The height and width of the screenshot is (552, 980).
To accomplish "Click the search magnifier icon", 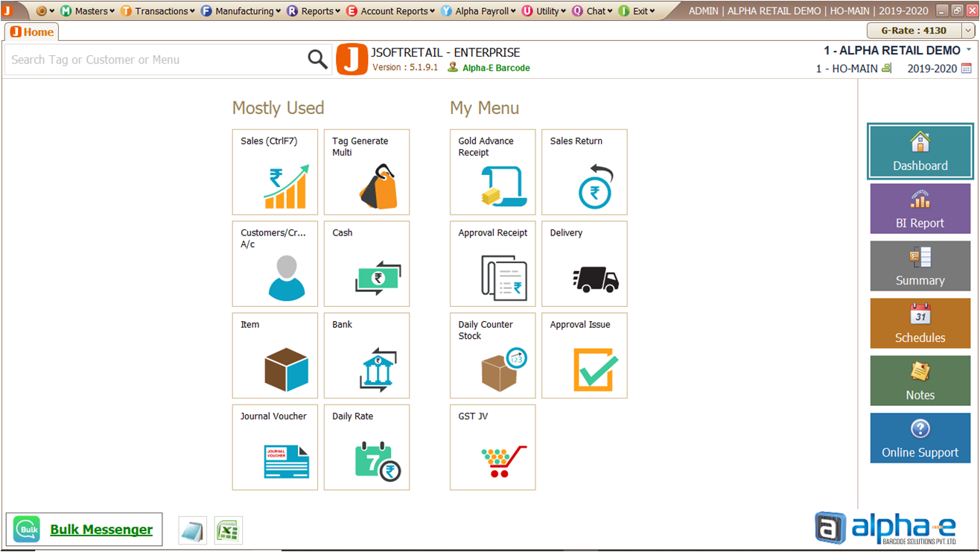I will 318,60.
